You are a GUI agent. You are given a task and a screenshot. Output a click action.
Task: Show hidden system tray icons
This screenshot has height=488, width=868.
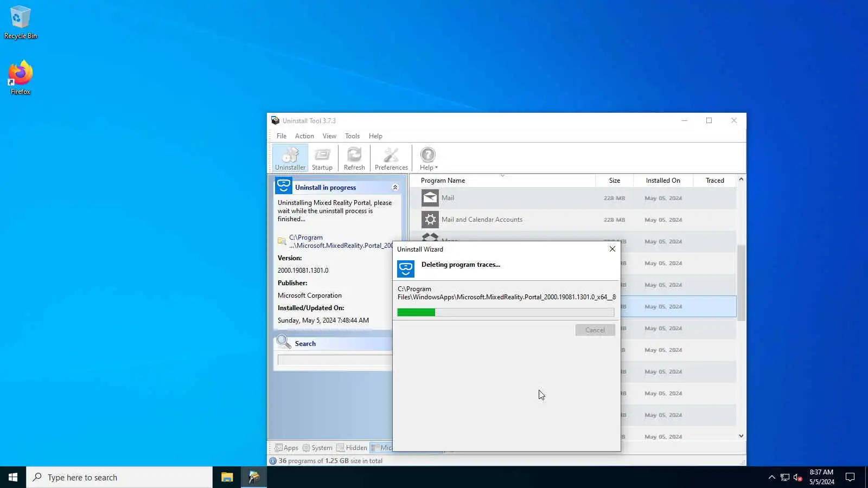point(771,477)
